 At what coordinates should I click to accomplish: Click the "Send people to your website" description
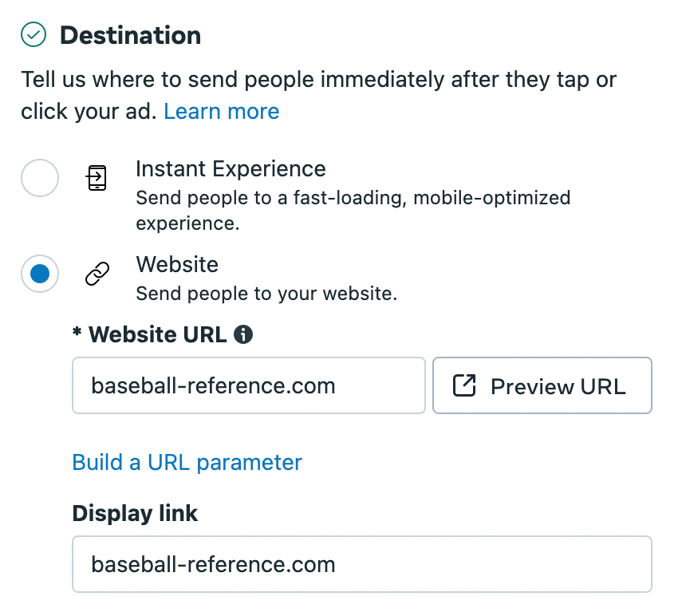click(266, 293)
